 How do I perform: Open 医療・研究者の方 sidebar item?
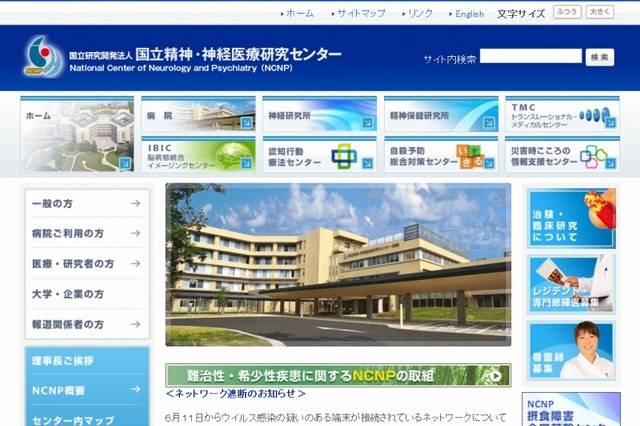(87, 264)
